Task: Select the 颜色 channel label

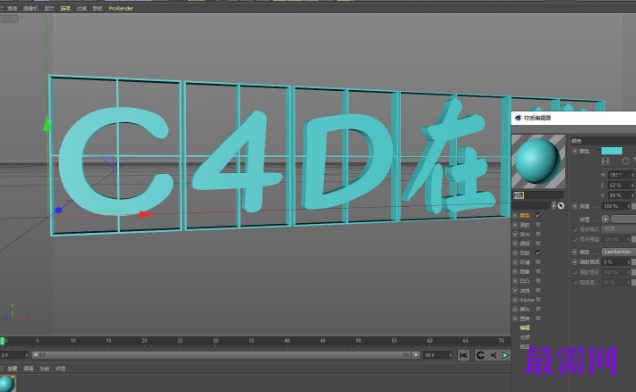Action: click(525, 215)
